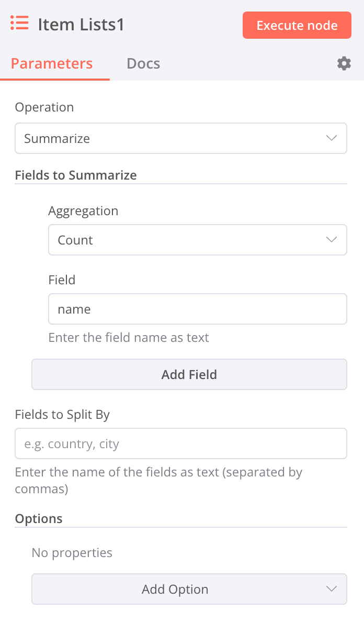Click the Field input containing name
364x622 pixels.
coord(198,308)
